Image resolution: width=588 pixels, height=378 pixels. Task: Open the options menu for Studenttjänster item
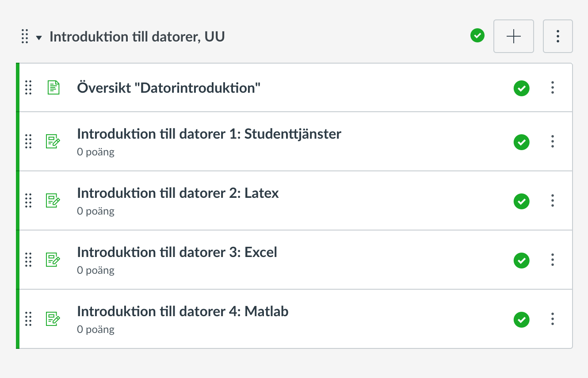pyautogui.click(x=553, y=141)
